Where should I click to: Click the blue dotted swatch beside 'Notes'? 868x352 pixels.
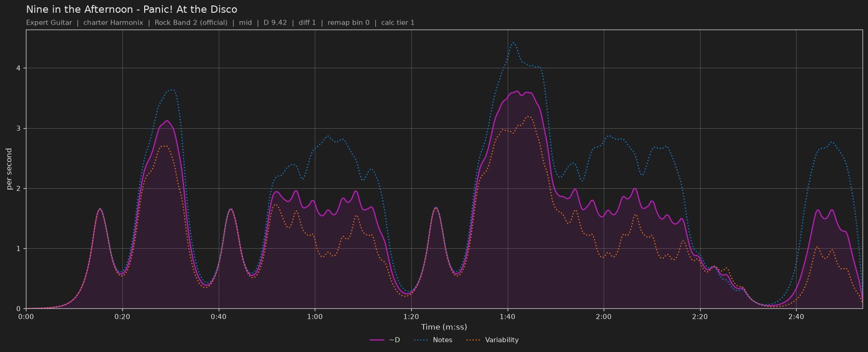click(421, 340)
